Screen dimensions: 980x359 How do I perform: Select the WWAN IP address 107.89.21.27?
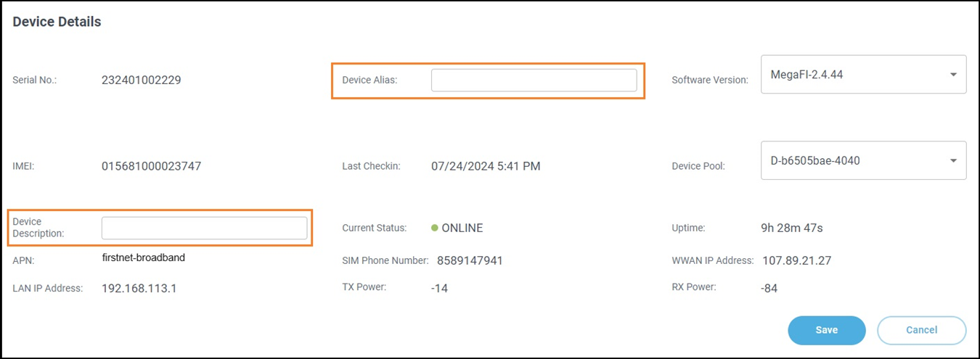796,260
